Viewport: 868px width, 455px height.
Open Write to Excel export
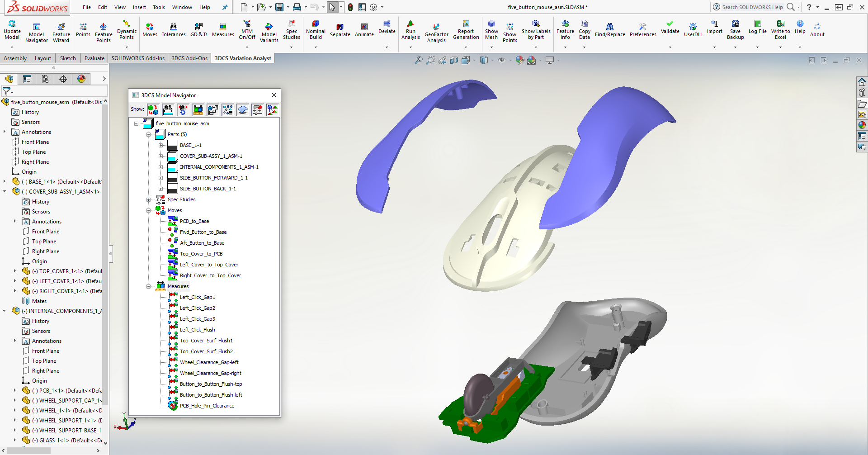click(x=780, y=31)
